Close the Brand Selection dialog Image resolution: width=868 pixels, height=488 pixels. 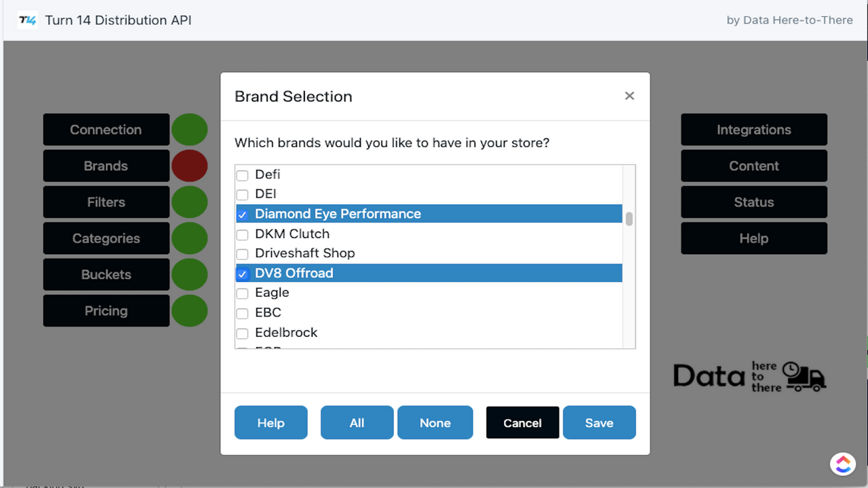(x=629, y=96)
